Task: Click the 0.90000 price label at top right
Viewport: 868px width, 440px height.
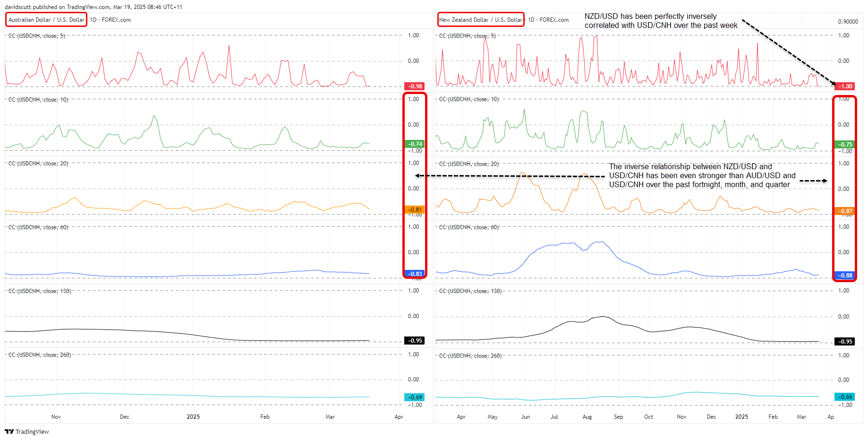Action: tap(848, 22)
